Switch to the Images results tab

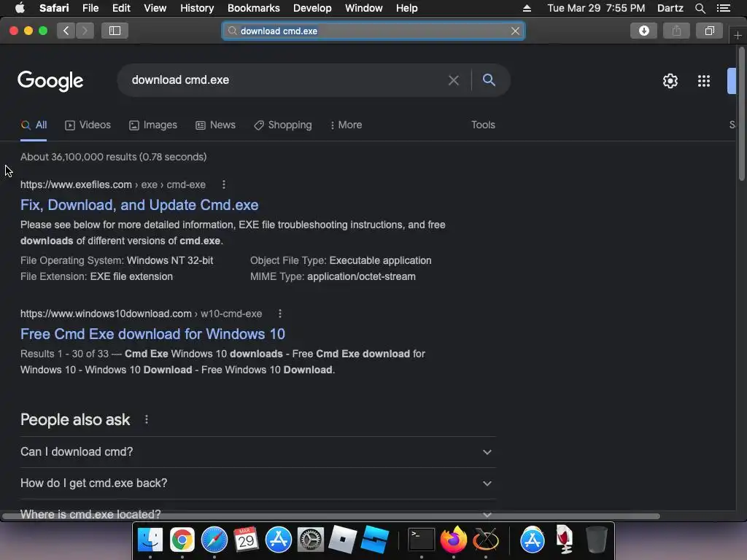(x=153, y=125)
